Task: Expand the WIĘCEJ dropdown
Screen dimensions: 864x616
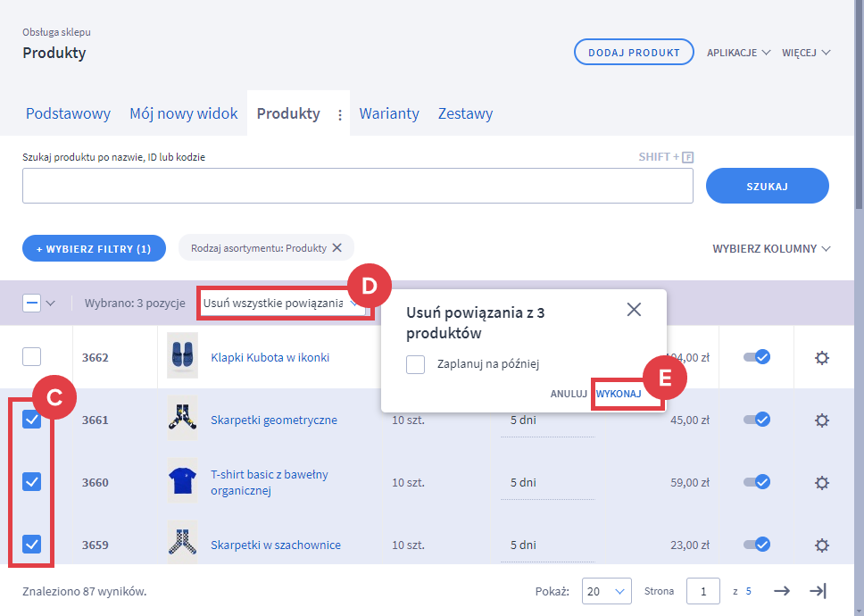Action: pos(806,53)
